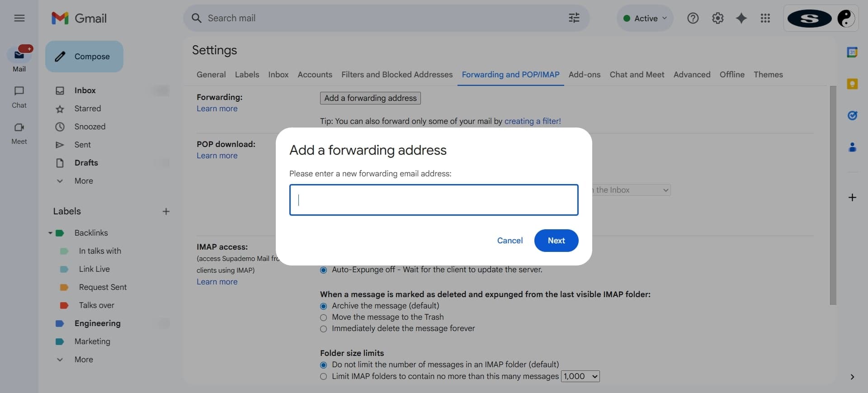Open the Advanced settings tab
Viewport: 868px width, 393px height.
click(x=692, y=75)
